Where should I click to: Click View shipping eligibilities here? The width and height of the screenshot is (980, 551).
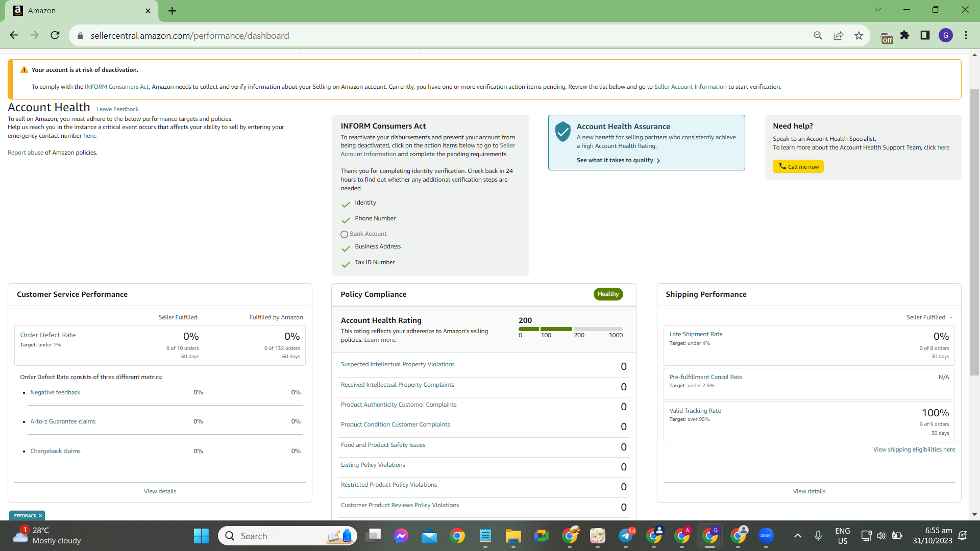pos(914,449)
